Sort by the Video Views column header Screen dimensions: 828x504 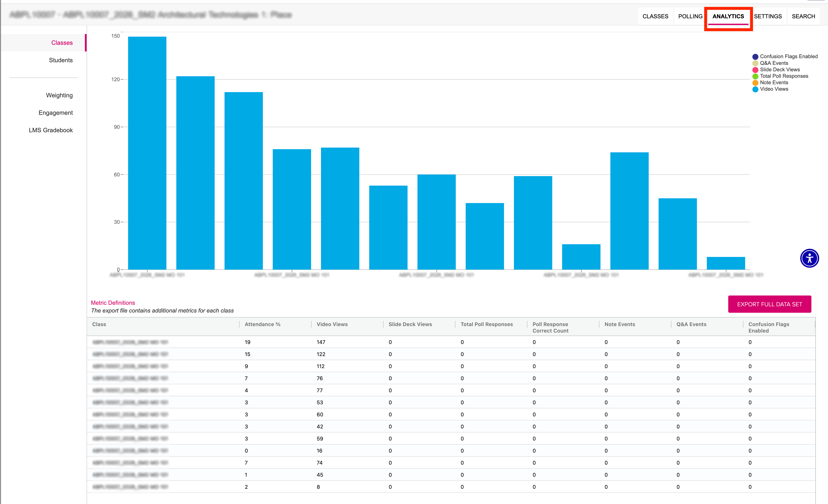(332, 324)
